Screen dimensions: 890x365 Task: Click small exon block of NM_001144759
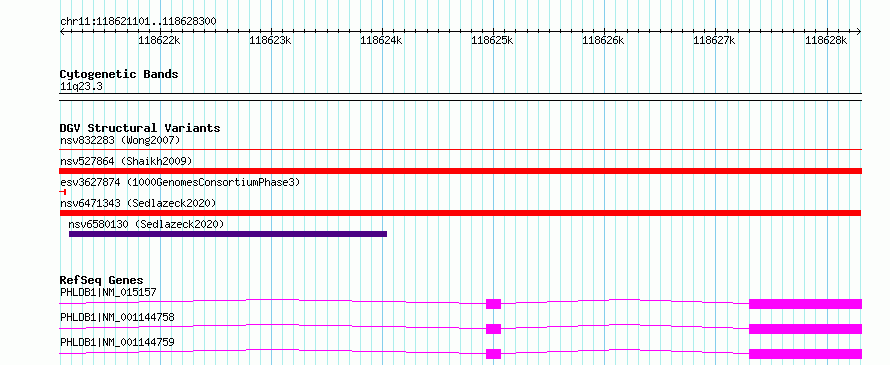493,354
